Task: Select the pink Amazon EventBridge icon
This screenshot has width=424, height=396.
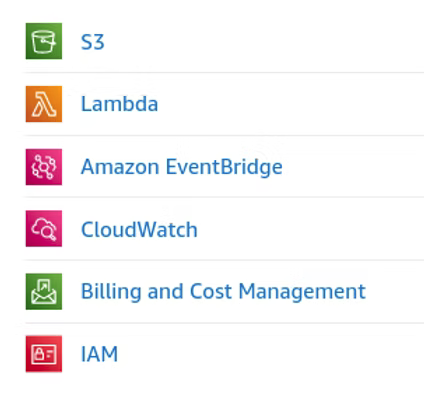Action: [x=44, y=167]
